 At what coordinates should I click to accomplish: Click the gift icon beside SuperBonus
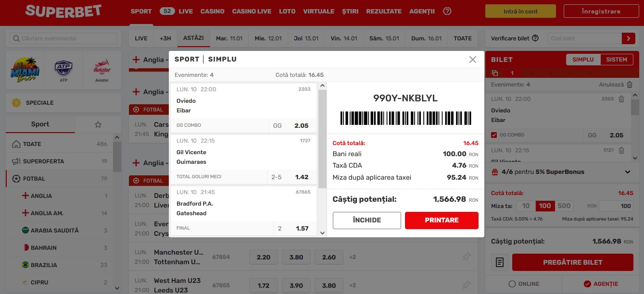tap(495, 172)
